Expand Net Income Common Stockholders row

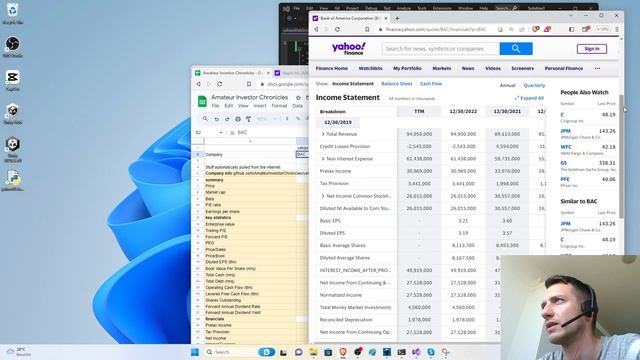point(323,196)
